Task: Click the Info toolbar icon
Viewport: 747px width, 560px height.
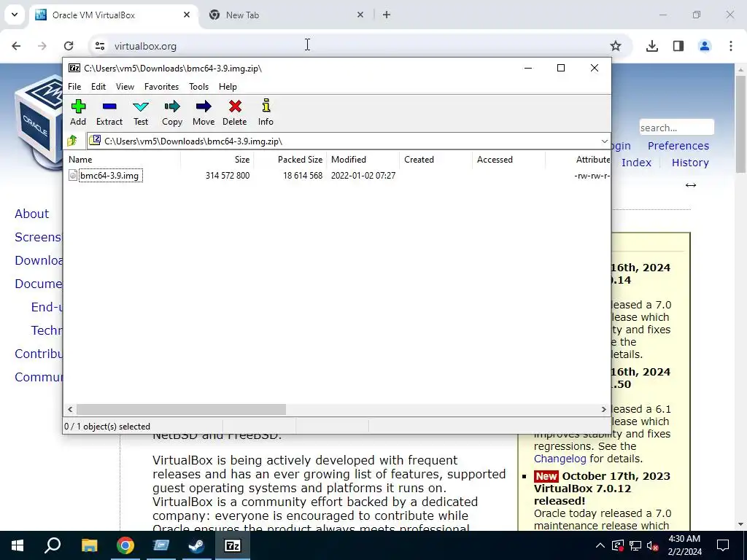Action: [x=266, y=113]
